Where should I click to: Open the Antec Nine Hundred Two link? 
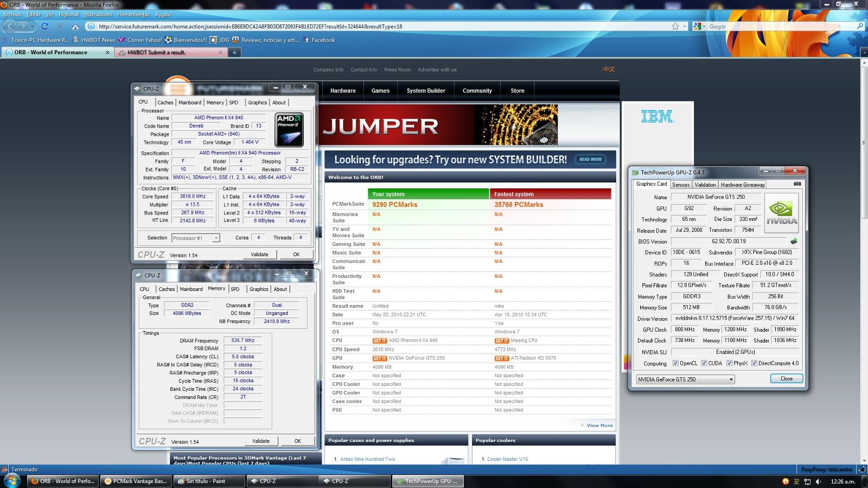click(x=367, y=459)
